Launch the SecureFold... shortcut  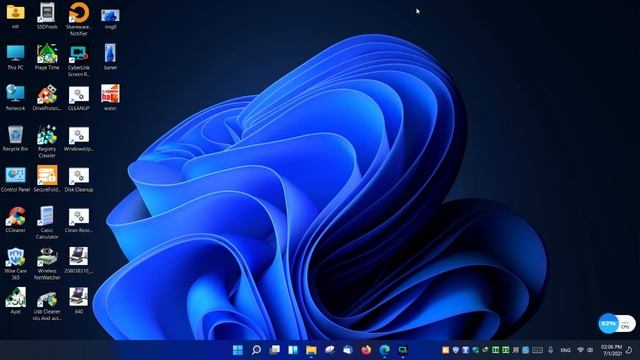click(47, 179)
